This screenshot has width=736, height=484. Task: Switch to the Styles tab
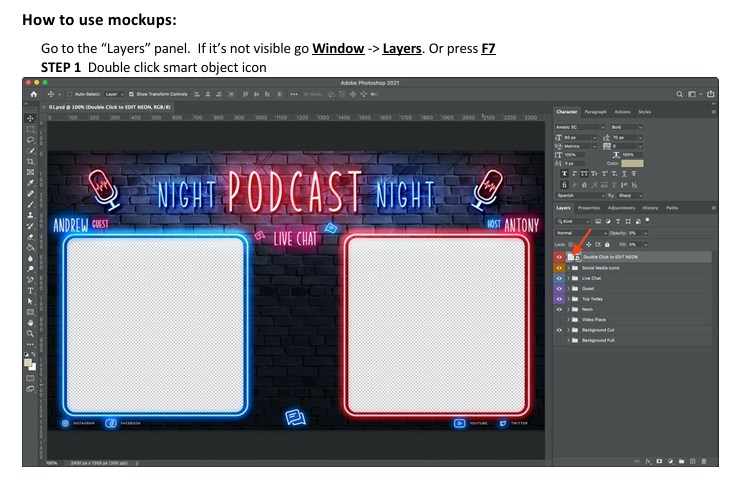(x=644, y=112)
